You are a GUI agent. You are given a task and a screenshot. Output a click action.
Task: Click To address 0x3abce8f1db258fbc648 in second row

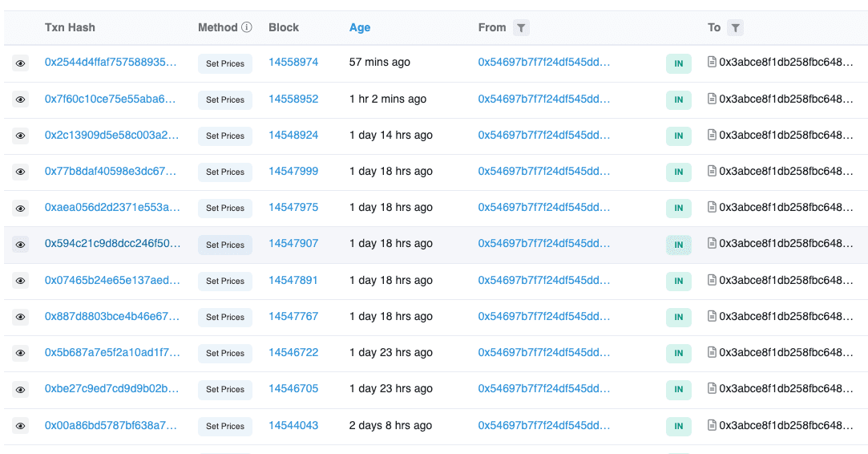(785, 99)
